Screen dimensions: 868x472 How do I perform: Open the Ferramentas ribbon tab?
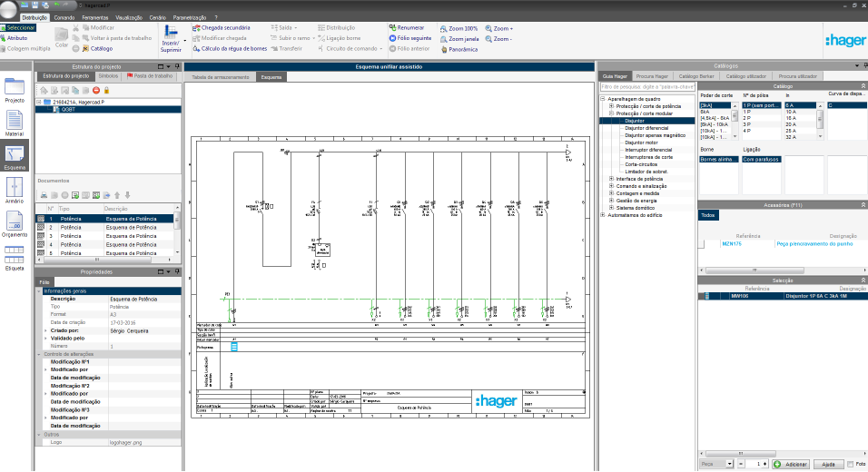coord(96,17)
